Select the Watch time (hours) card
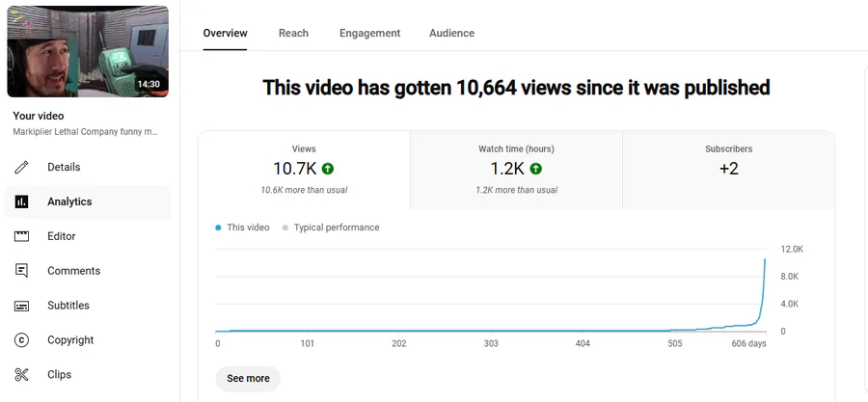Screen dimensions: 868x402 click(x=517, y=170)
